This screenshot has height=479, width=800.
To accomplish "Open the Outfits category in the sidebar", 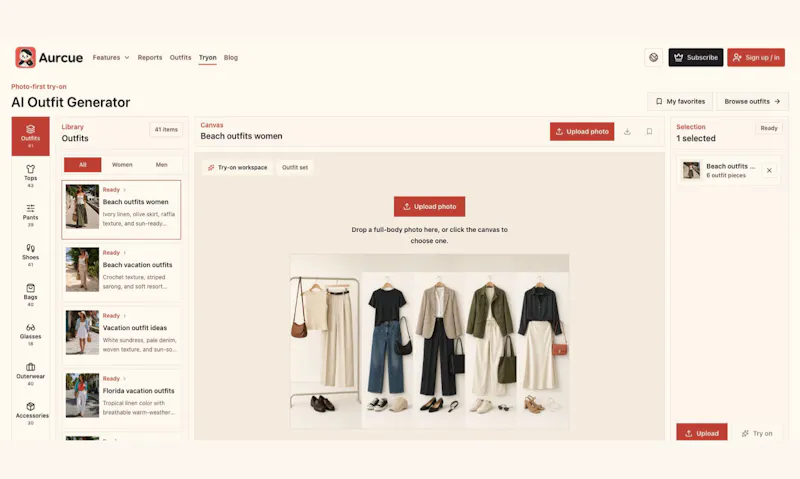I will coord(31,136).
